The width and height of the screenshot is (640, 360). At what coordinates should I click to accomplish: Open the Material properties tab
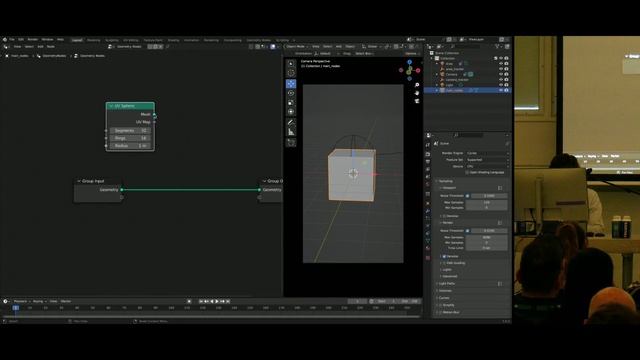pos(428,248)
